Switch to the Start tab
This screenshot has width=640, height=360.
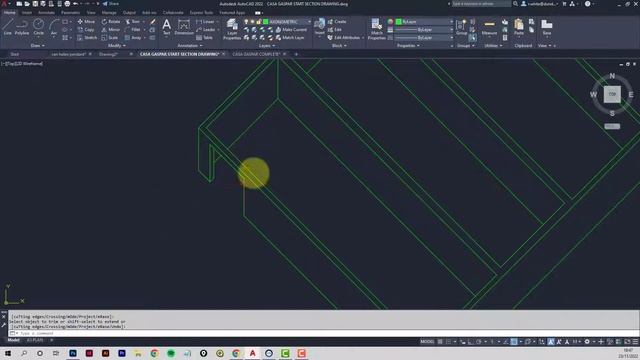click(15, 54)
